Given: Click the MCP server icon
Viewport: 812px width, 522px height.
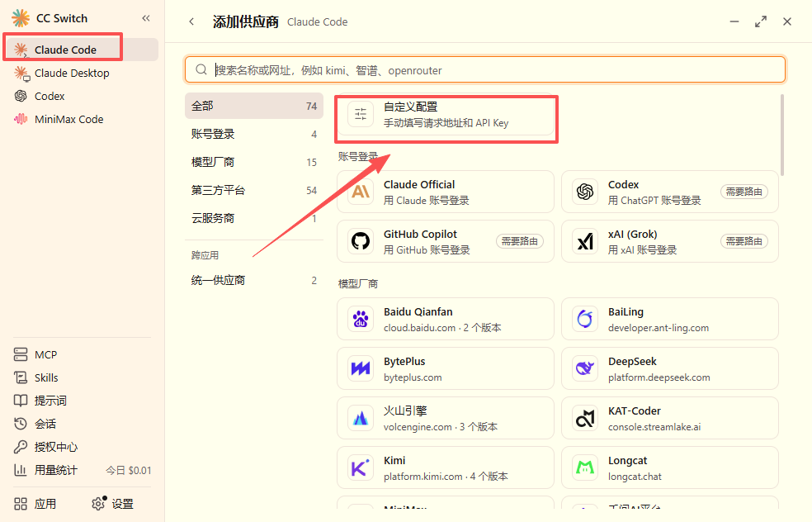Looking at the screenshot, I should 20,354.
